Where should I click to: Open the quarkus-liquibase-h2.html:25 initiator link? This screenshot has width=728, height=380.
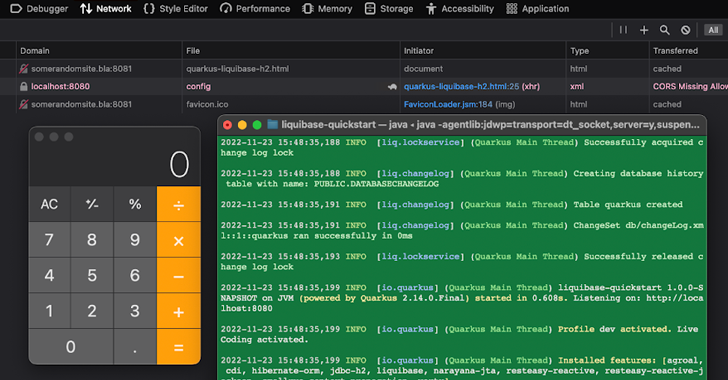[x=462, y=86]
